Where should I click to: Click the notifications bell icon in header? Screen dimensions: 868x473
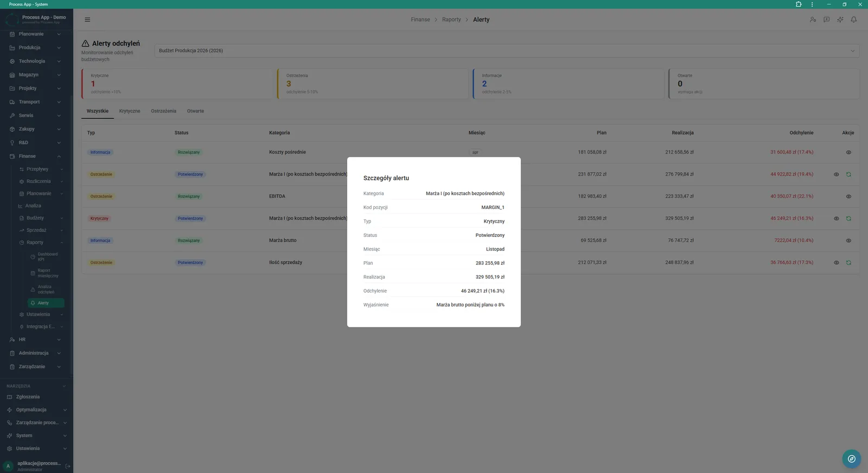click(x=854, y=20)
